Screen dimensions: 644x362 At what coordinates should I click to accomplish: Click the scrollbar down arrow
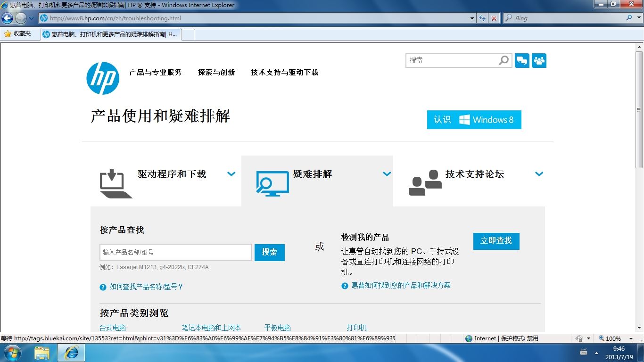point(640,328)
